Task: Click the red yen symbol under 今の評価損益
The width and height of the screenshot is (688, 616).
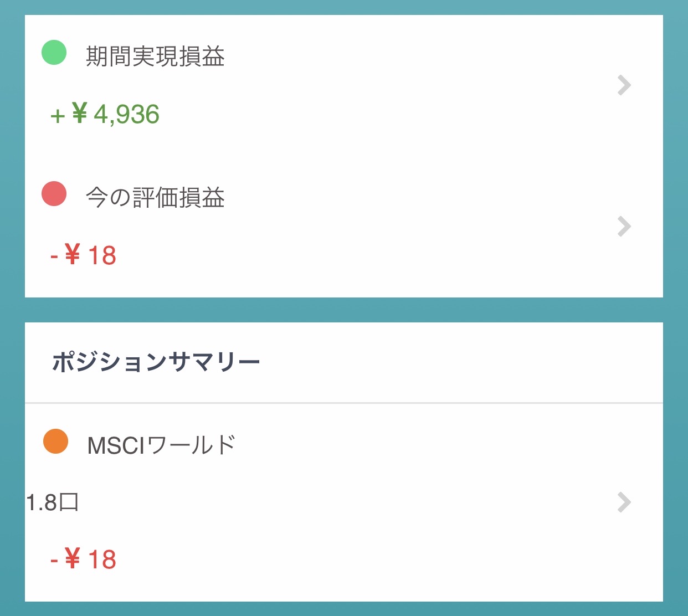Action: coord(73,255)
